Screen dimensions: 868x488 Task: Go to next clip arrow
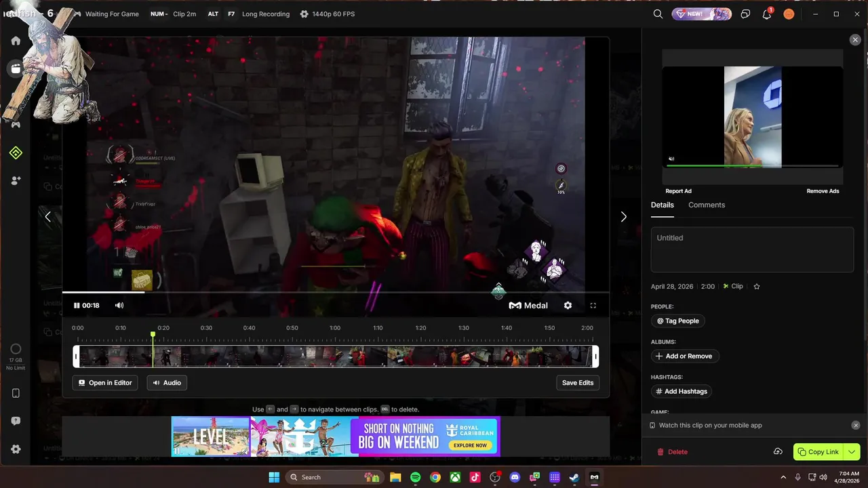click(x=624, y=217)
